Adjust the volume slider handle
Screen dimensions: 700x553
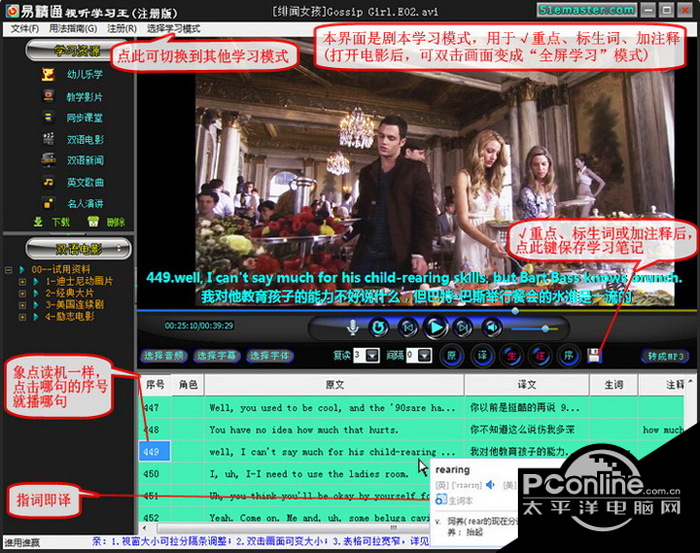pyautogui.click(x=545, y=329)
